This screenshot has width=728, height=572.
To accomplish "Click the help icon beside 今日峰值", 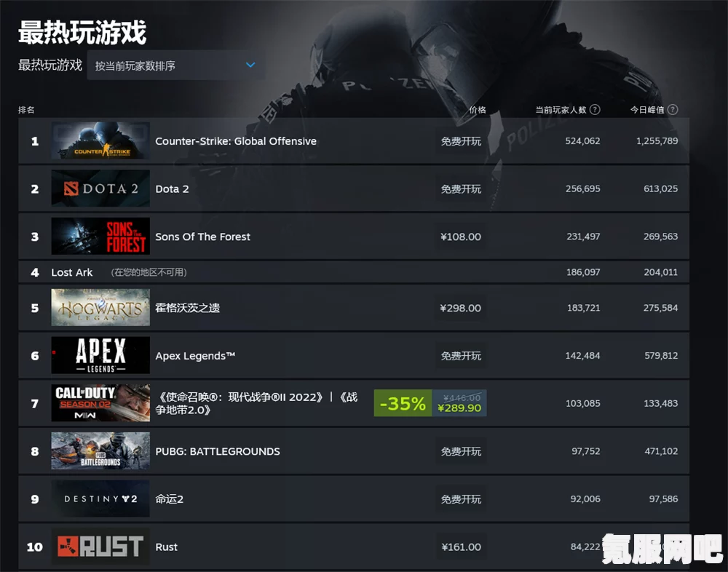I will point(672,110).
